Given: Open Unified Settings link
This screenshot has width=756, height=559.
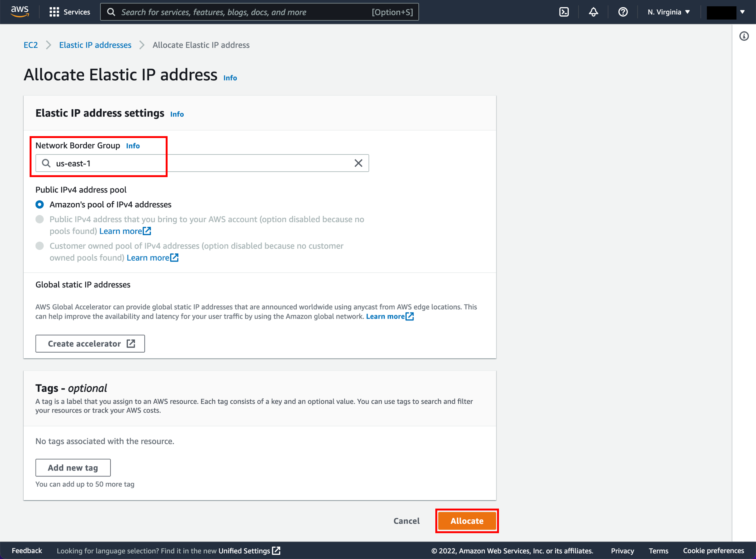Looking at the screenshot, I should 249,550.
